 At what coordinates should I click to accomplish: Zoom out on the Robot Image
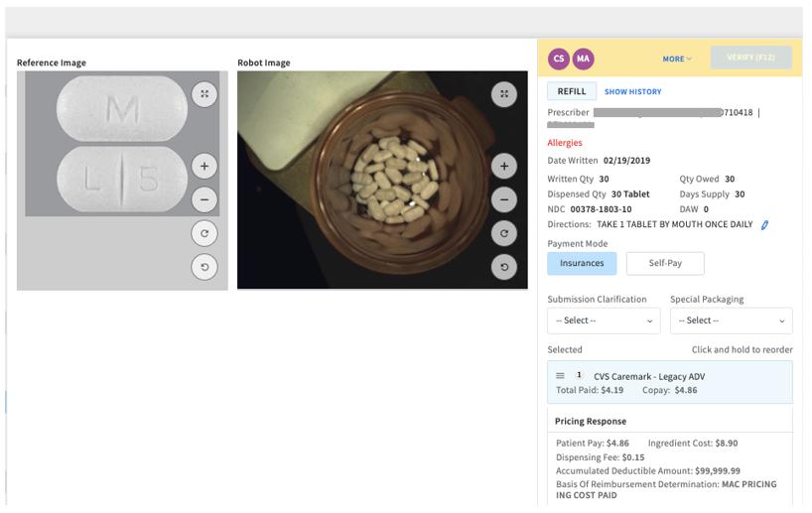coord(504,199)
